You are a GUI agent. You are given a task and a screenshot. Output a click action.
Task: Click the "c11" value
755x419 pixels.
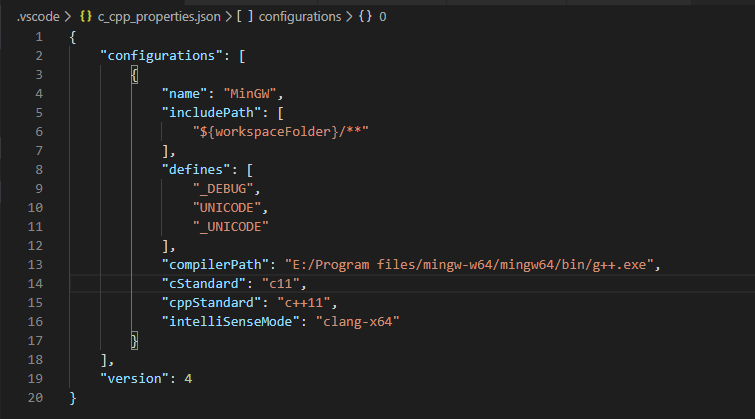(x=281, y=284)
